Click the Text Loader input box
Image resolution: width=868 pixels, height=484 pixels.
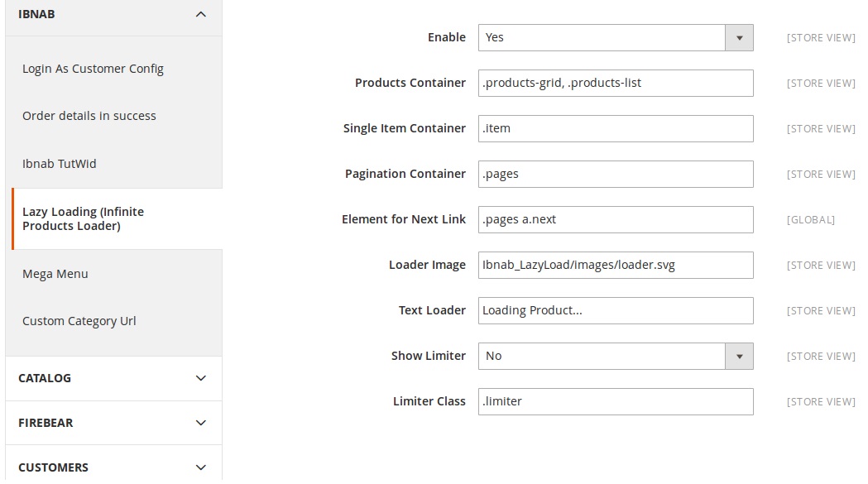coord(615,310)
